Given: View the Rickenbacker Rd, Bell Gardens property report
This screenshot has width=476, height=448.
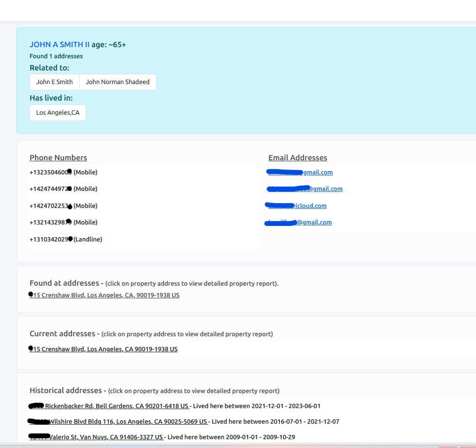Looking at the screenshot, I should click(116, 406).
